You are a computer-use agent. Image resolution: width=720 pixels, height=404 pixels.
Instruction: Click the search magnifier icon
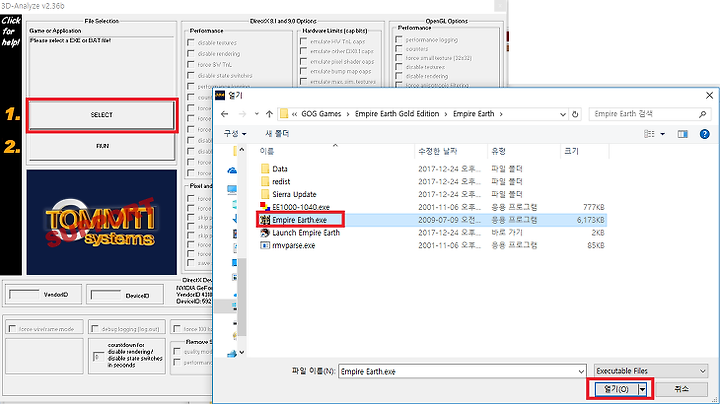tap(703, 114)
